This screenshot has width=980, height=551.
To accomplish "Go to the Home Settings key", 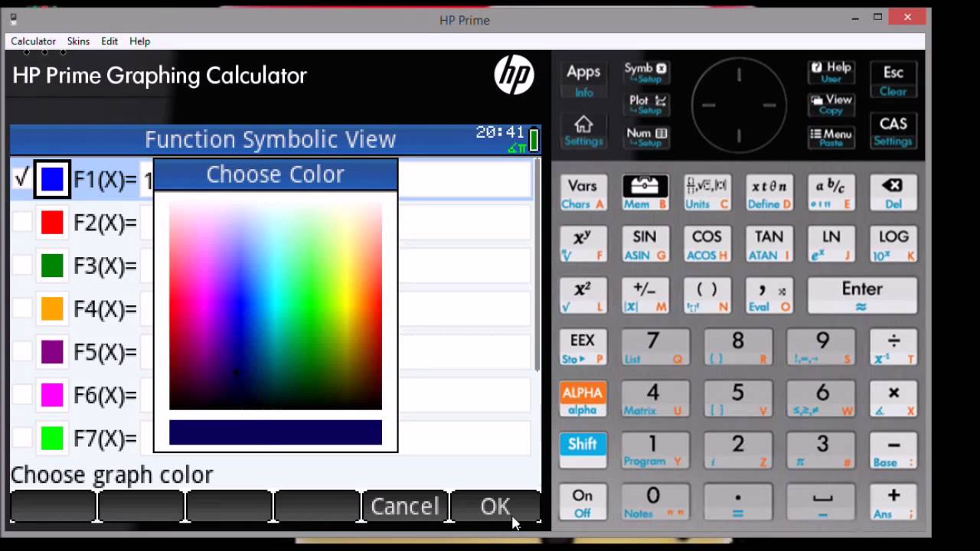I will tap(583, 130).
